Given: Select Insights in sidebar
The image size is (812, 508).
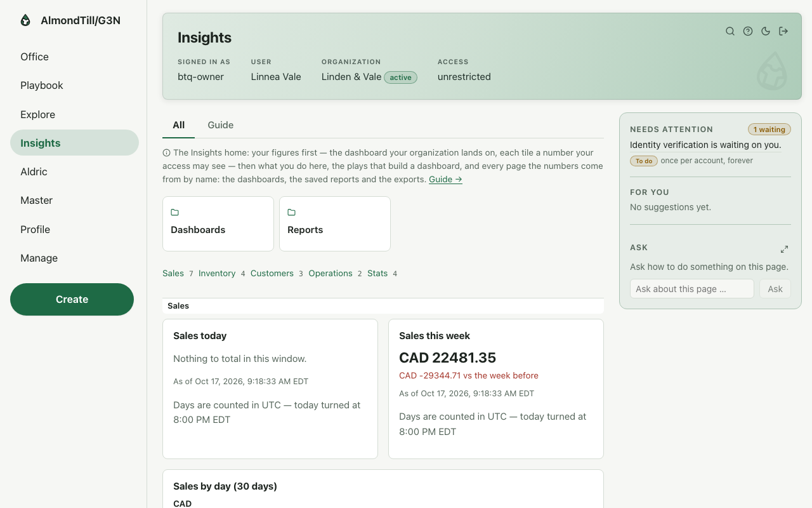Looking at the screenshot, I should point(74,143).
